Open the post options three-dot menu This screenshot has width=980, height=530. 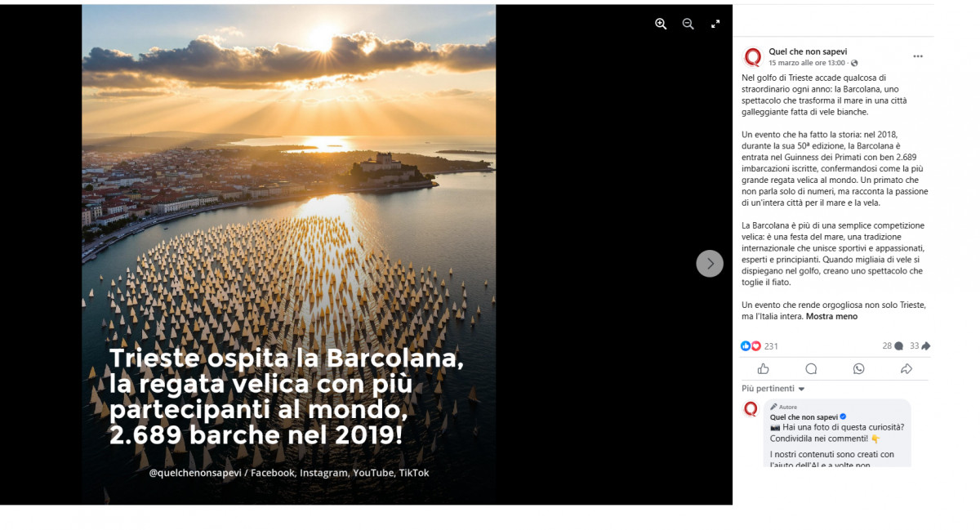(x=918, y=56)
